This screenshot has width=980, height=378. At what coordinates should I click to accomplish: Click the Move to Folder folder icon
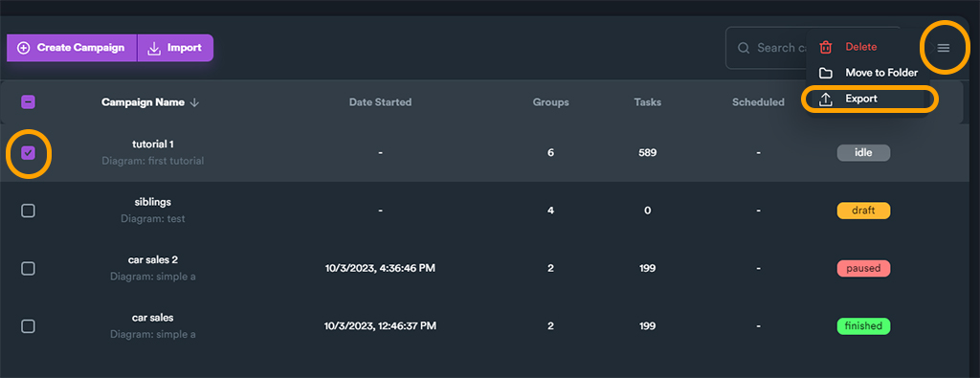[x=826, y=73]
